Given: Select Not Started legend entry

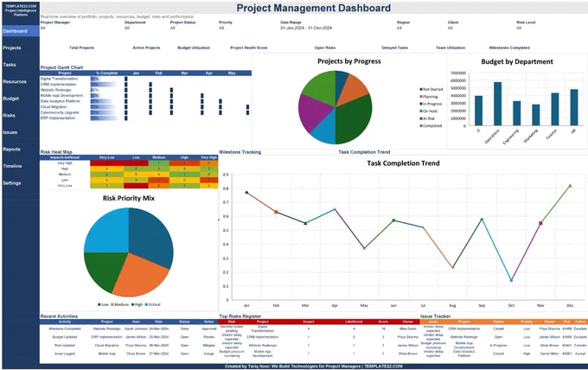Looking at the screenshot, I should pyautogui.click(x=431, y=89).
